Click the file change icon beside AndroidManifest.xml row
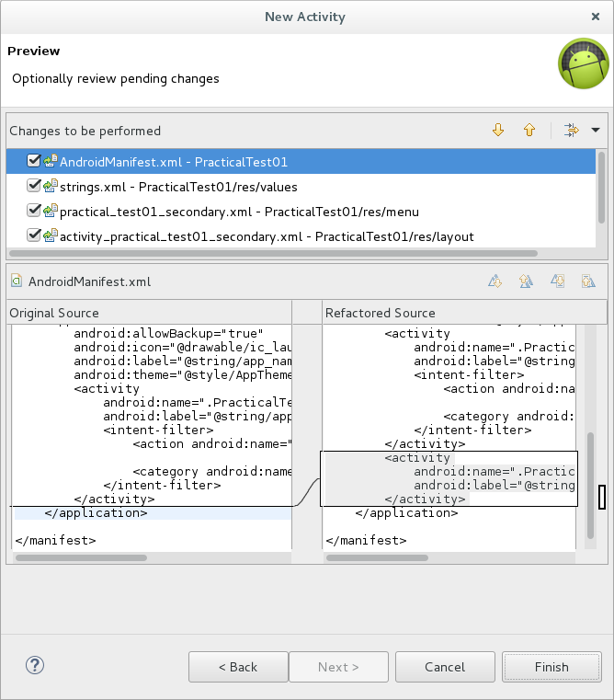The image size is (614, 700). click(51, 161)
